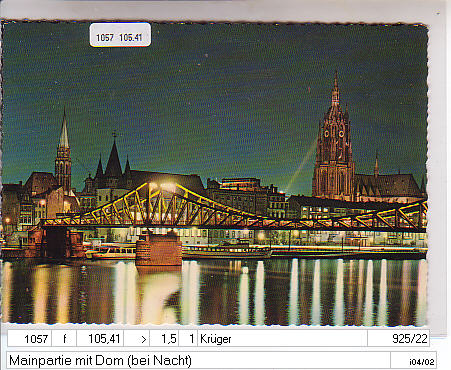Click the i04/02 code cell
The image size is (451, 370).
pos(413,360)
